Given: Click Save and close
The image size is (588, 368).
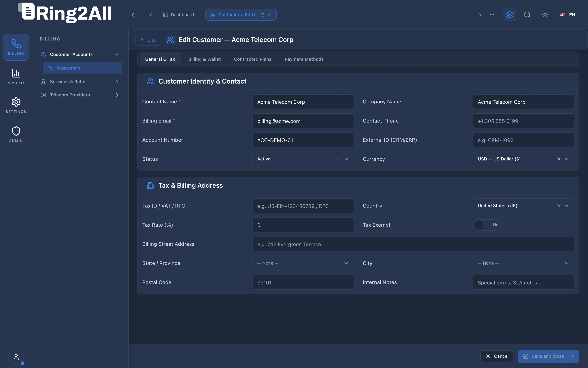Looking at the screenshot, I should (543, 356).
